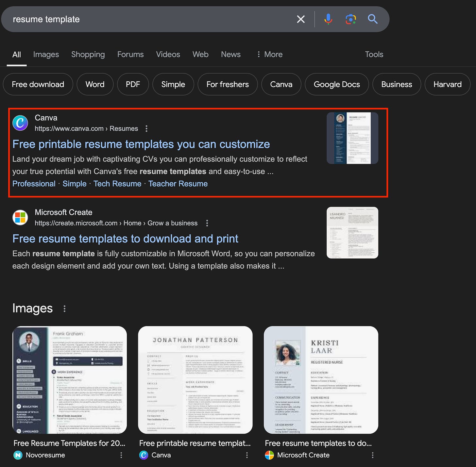The width and height of the screenshot is (476, 467).
Task: Open the Teacher Resume sitelink
Action: (178, 184)
